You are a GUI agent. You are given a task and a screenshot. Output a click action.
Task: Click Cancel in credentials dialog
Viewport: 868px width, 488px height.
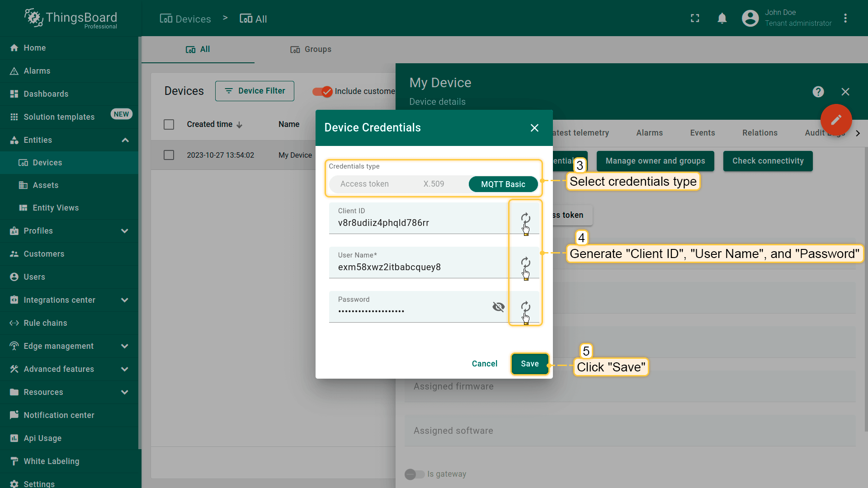pos(484,364)
